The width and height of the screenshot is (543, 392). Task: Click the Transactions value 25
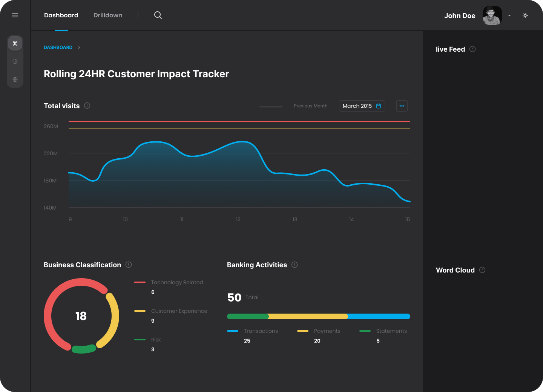247,341
